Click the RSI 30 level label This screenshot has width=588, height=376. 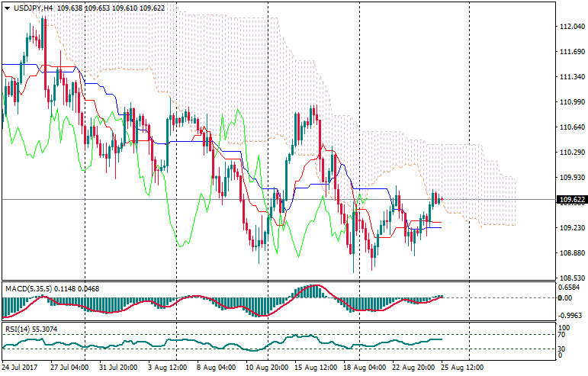coord(562,349)
